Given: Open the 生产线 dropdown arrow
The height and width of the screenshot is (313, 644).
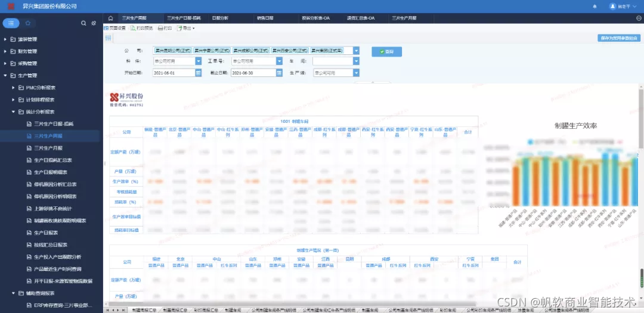Looking at the screenshot, I should (356, 73).
